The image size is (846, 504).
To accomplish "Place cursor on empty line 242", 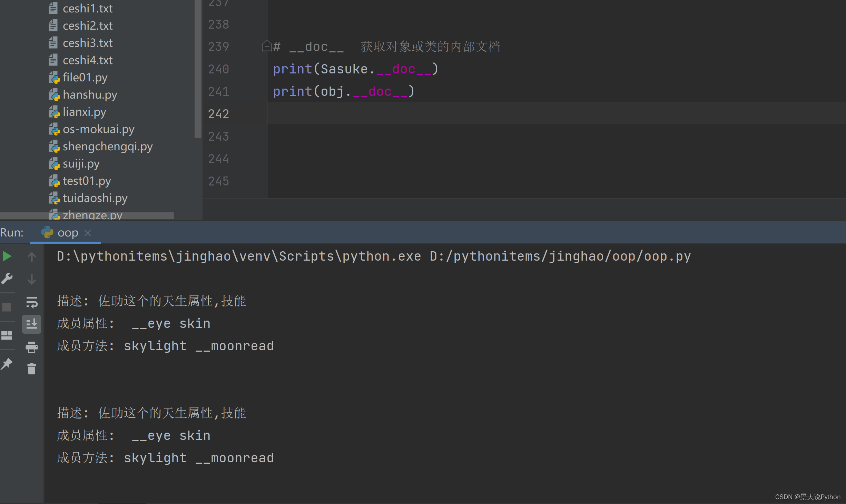I will tap(556, 113).
